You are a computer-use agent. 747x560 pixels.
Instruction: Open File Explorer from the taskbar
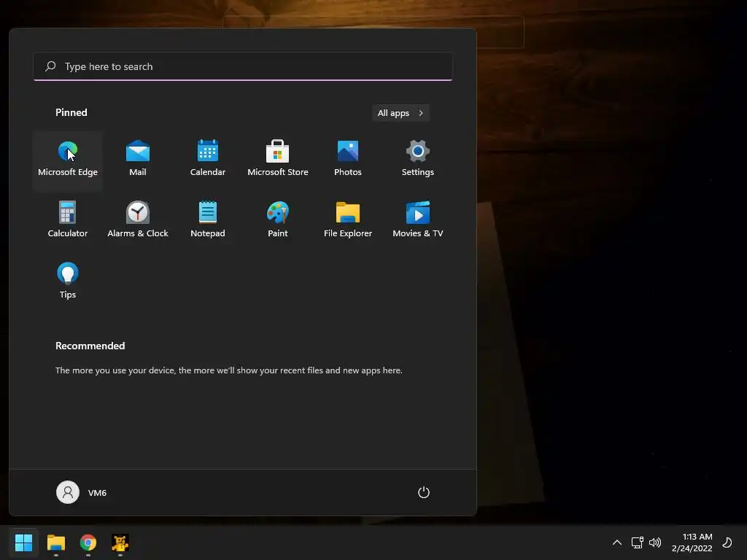click(x=55, y=542)
